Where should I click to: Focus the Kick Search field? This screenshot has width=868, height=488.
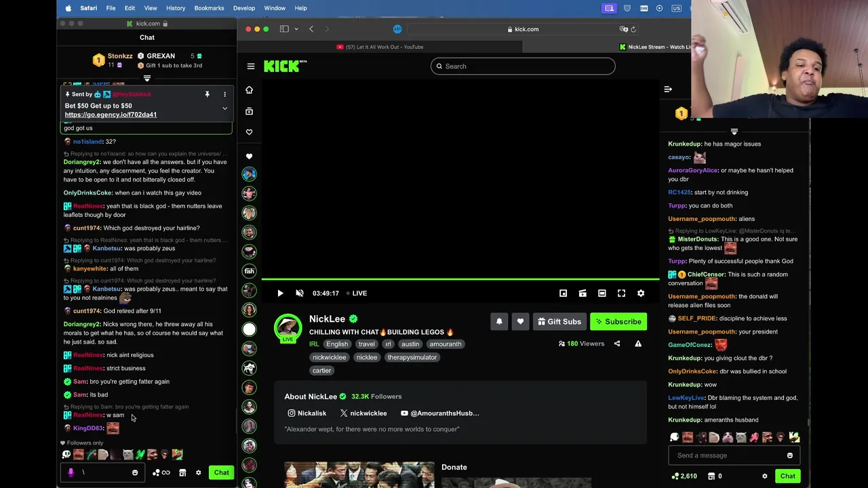tap(523, 66)
